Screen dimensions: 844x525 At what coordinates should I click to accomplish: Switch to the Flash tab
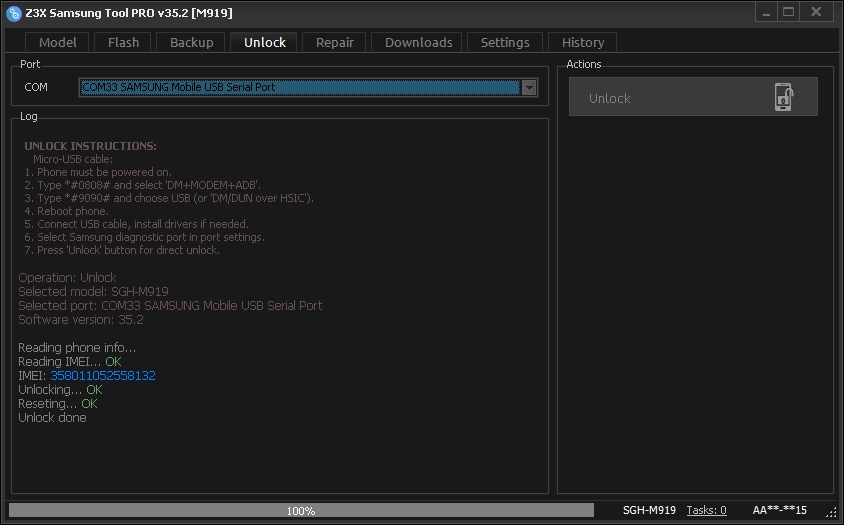click(123, 43)
